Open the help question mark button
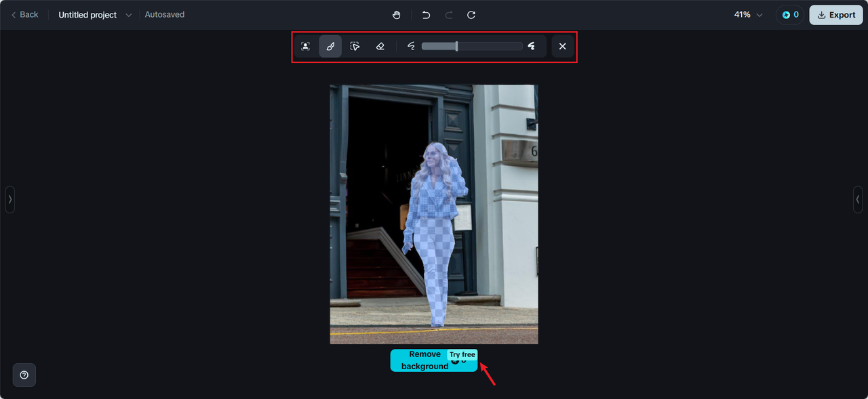 pos(24,375)
